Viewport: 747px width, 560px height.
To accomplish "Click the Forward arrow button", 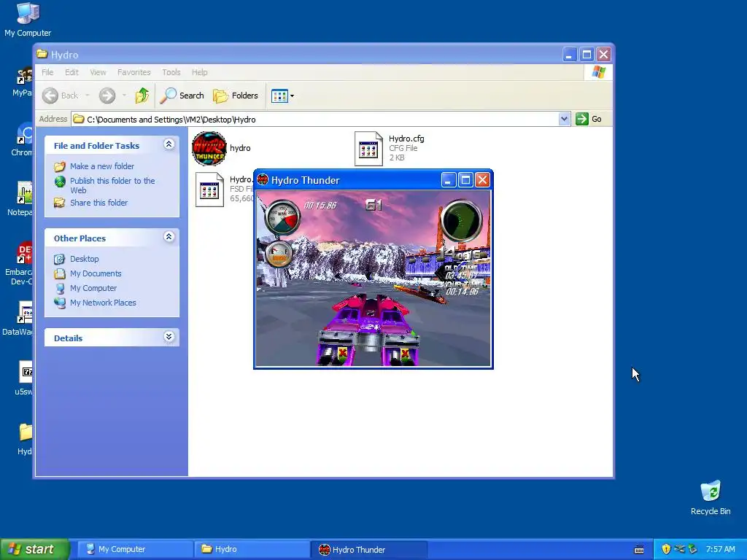I will click(107, 96).
